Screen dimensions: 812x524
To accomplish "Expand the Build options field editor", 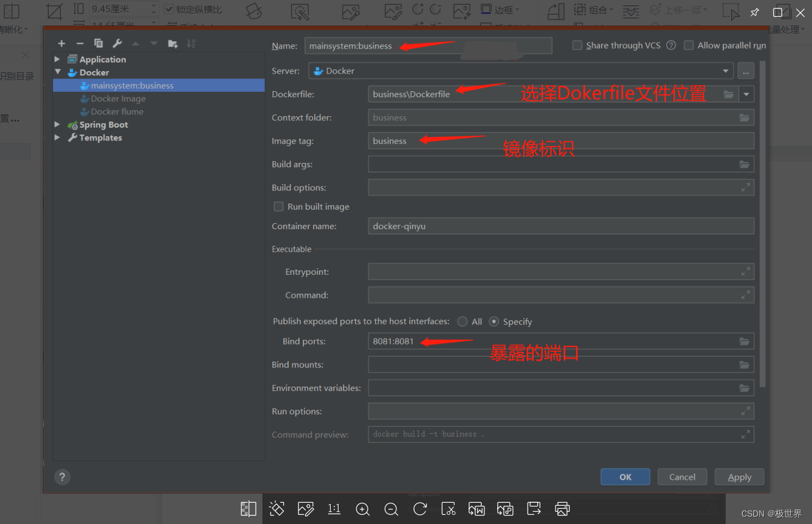I will pos(746,187).
